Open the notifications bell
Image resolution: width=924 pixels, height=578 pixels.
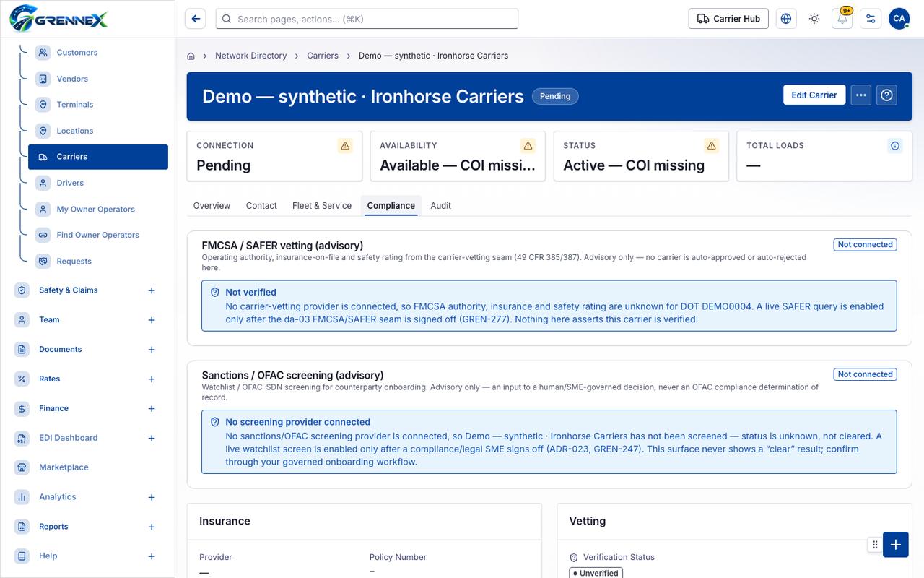coord(842,19)
